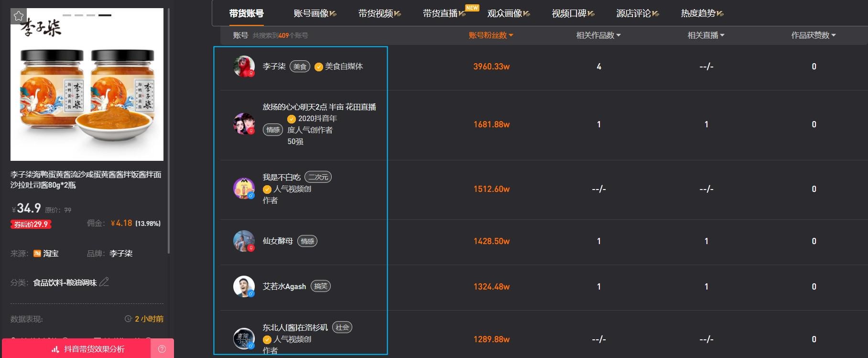Select last carousel indicator on product image
The height and width of the screenshot is (358, 868).
coord(105,15)
